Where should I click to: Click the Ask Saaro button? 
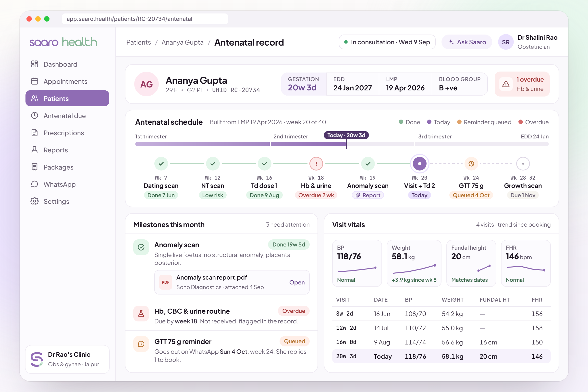pos(467,42)
